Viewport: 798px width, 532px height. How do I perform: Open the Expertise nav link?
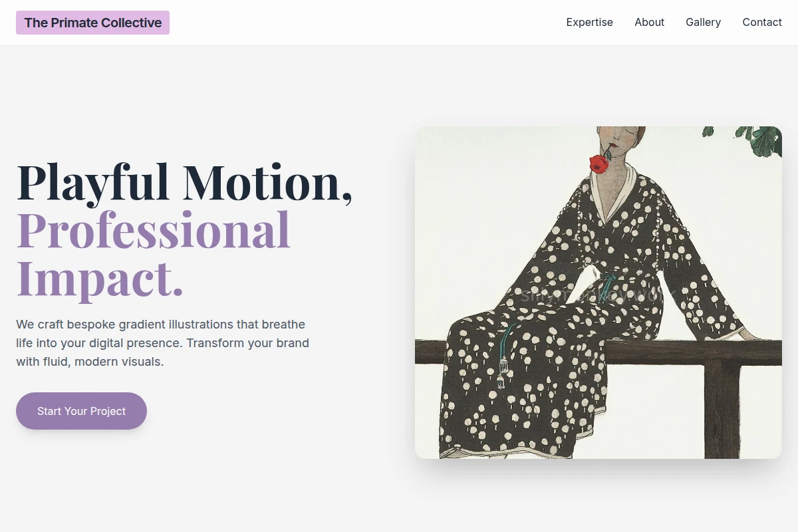[x=589, y=23]
